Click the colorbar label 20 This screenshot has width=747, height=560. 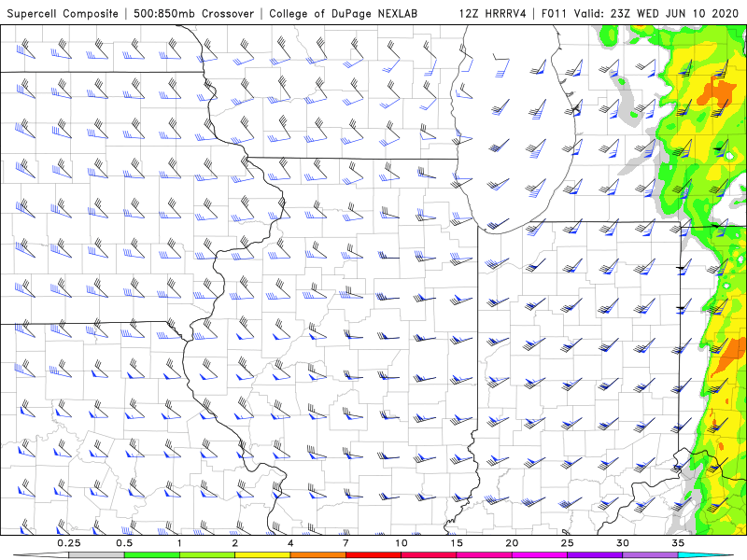[512, 543]
